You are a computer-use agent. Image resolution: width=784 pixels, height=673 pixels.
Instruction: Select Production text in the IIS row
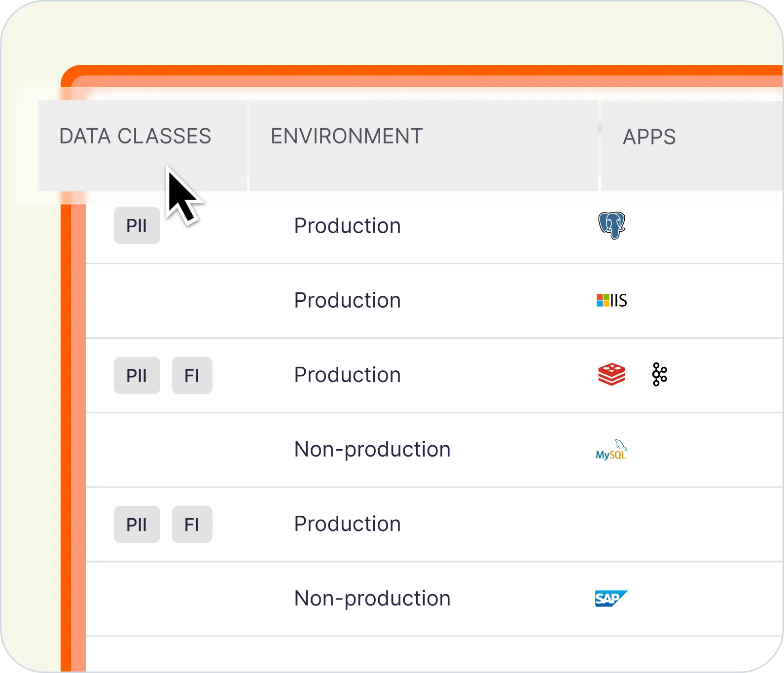[347, 300]
